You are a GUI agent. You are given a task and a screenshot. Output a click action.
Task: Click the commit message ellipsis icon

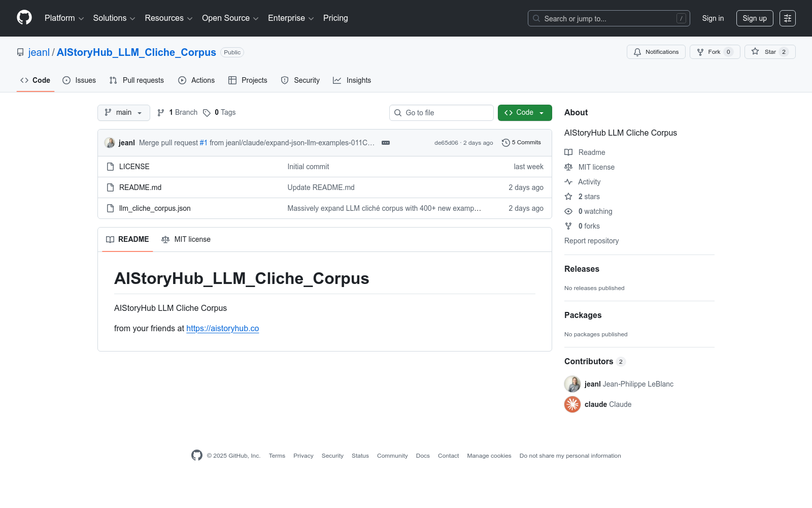click(386, 143)
